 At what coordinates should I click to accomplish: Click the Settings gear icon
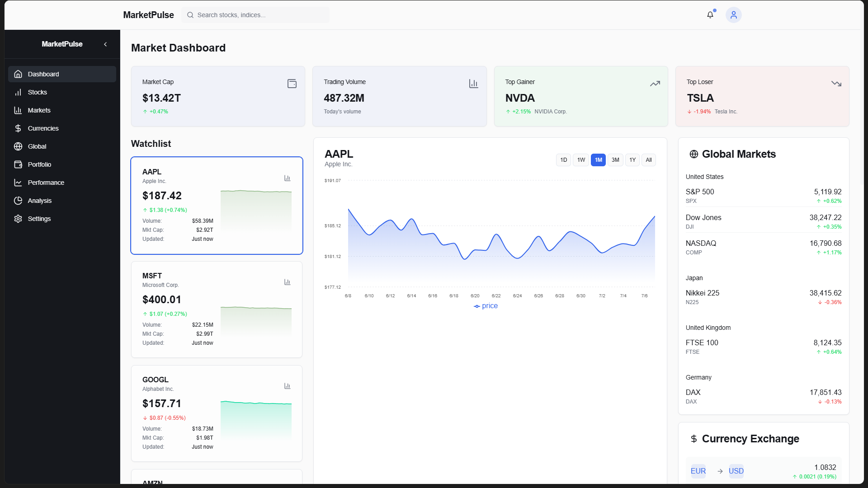click(x=18, y=219)
